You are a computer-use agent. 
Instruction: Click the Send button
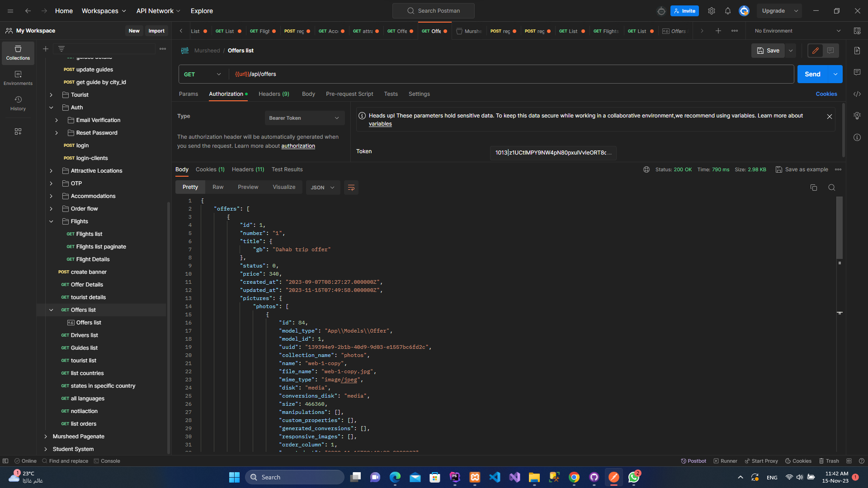coord(812,74)
